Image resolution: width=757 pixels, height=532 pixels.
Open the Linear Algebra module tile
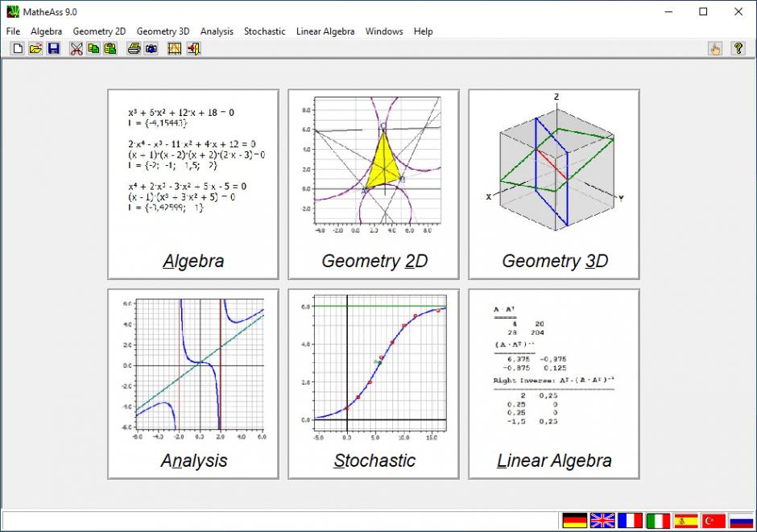[554, 384]
